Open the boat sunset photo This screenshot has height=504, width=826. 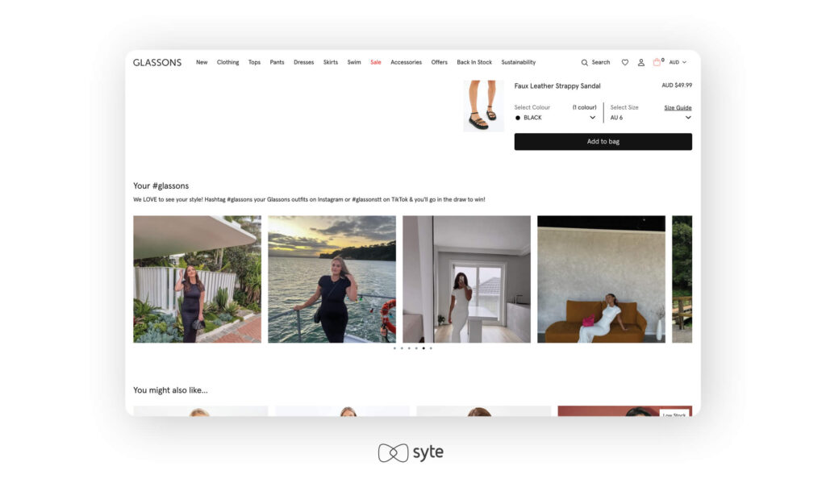coord(332,279)
